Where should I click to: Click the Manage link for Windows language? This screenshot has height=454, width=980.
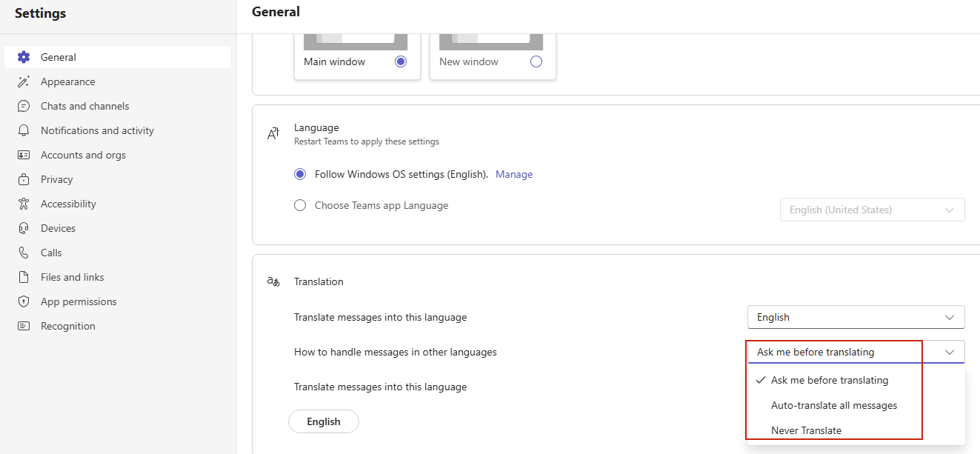pos(514,174)
